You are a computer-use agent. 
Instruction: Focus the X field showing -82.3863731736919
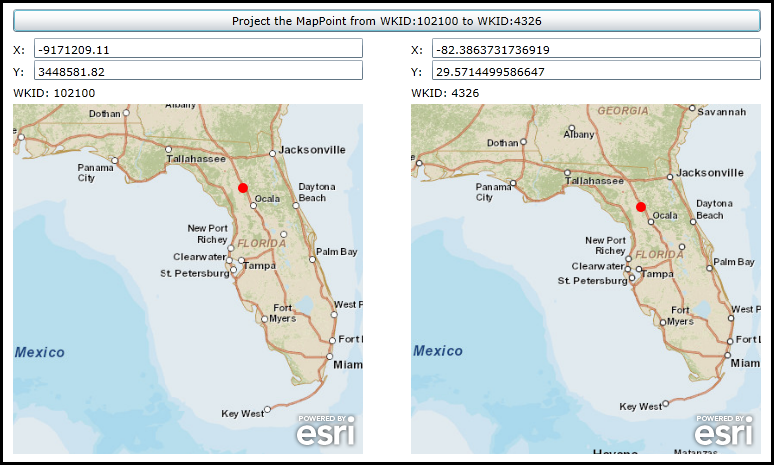point(596,49)
